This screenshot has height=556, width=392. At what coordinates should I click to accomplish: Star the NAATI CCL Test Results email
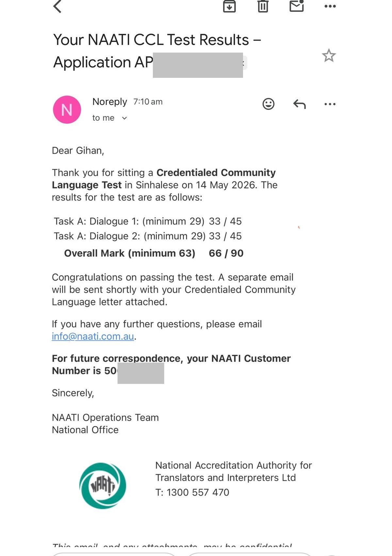(x=329, y=55)
